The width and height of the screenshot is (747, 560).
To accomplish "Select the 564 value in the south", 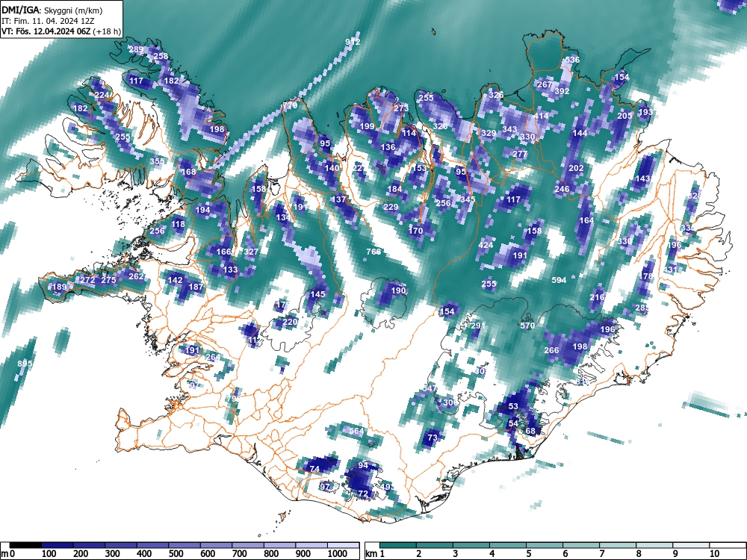I will click(356, 431).
